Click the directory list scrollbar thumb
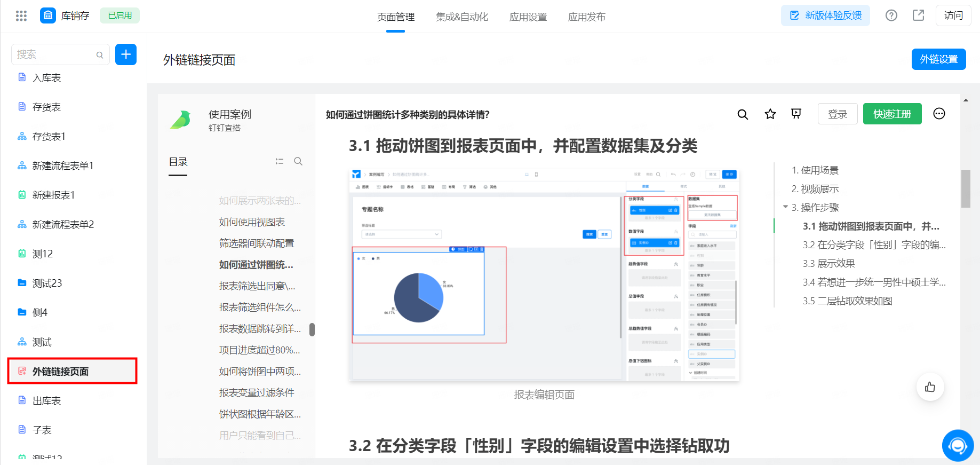The image size is (980, 465). [x=312, y=329]
